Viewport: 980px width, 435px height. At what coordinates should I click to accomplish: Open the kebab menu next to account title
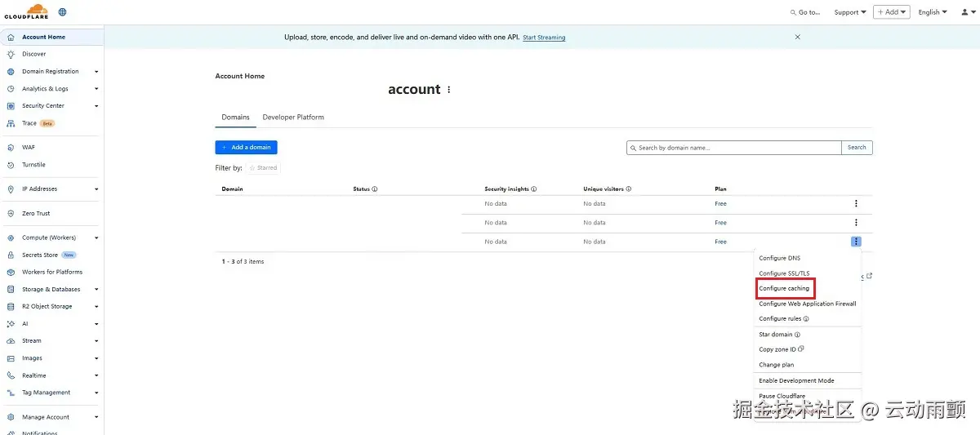pyautogui.click(x=448, y=90)
